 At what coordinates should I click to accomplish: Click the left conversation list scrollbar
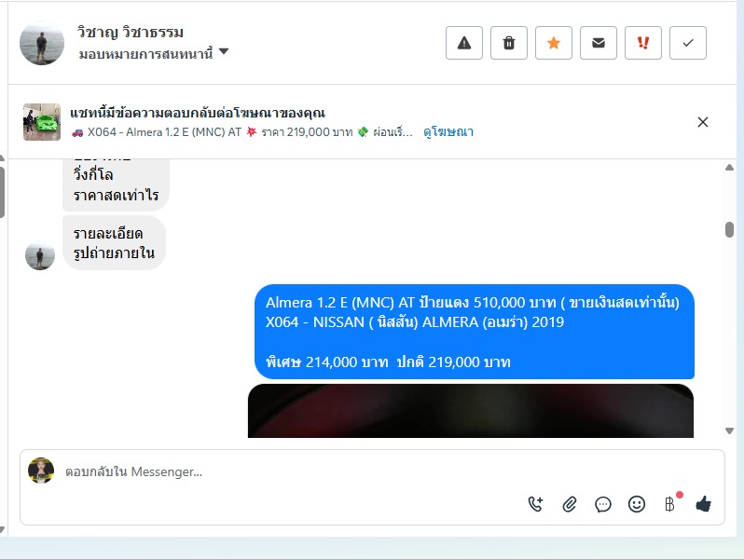pyautogui.click(x=2, y=192)
